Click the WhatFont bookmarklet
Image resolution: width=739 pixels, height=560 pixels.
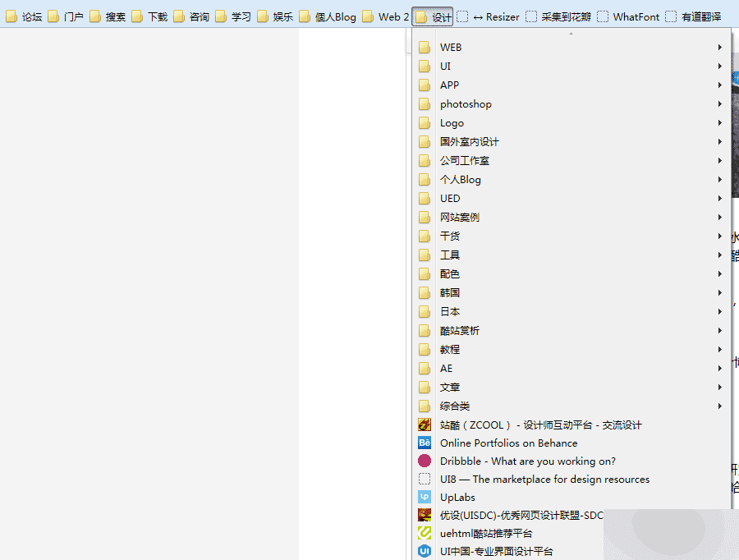[x=628, y=17]
